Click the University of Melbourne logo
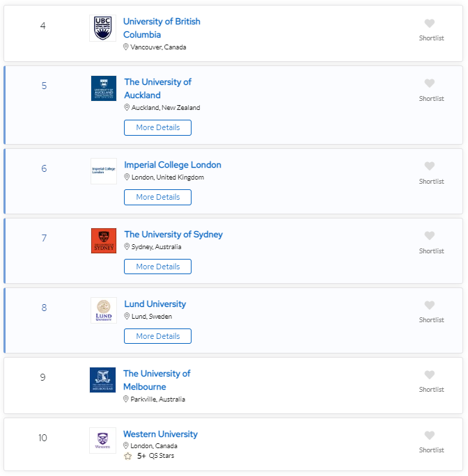Screen dimensions: 468x476 click(x=102, y=380)
